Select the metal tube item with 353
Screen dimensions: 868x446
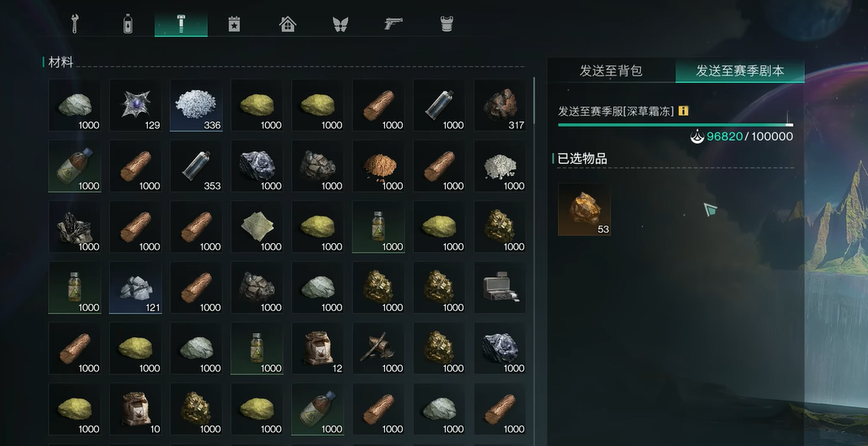[x=197, y=166]
